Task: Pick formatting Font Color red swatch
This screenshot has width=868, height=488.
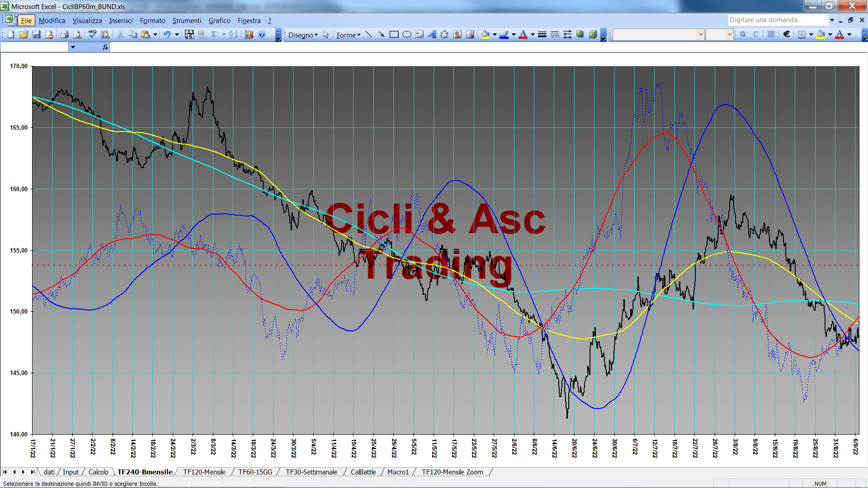Action: [x=840, y=34]
